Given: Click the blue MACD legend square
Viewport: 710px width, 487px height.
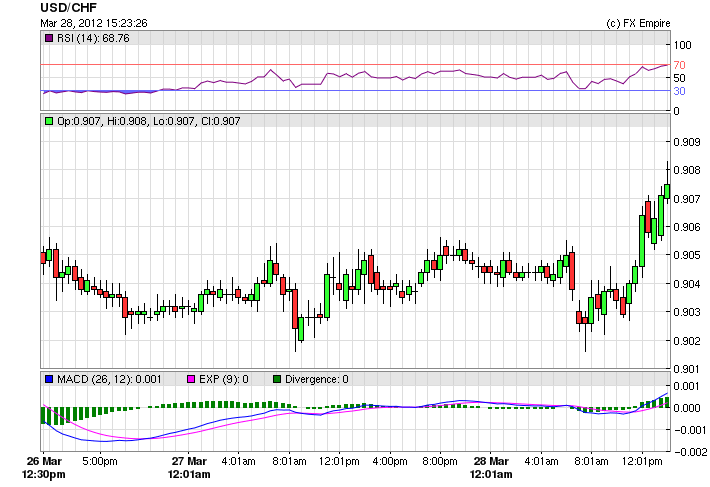Looking at the screenshot, I should click(x=49, y=379).
